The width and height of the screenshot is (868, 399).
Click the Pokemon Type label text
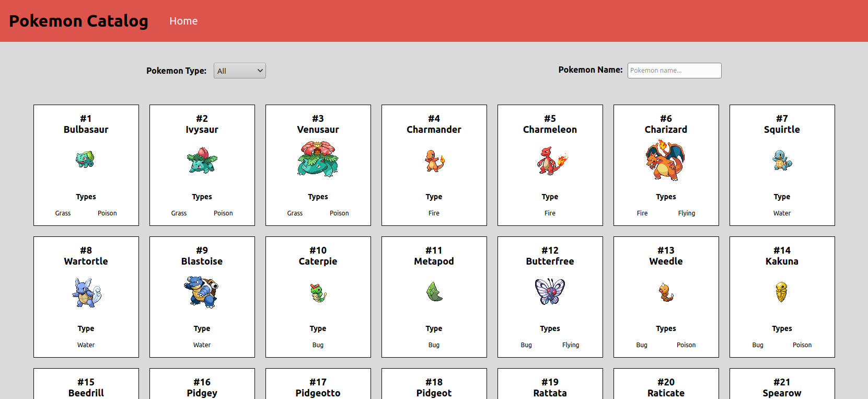coord(176,71)
